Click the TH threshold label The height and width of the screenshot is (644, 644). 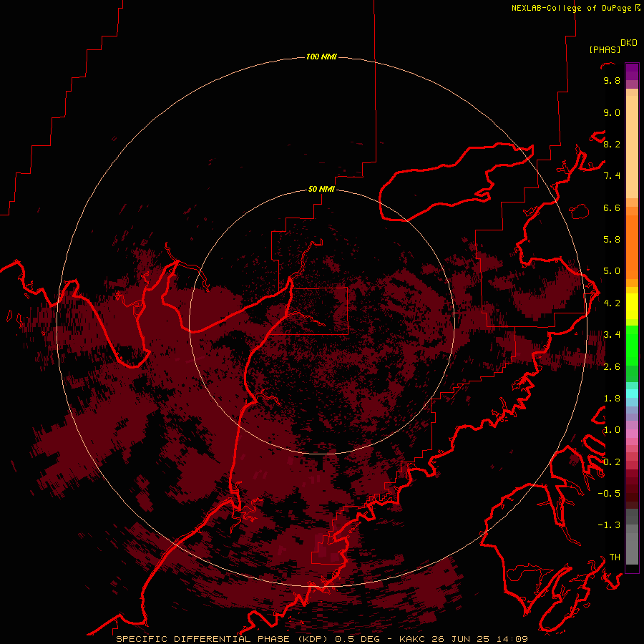point(615,557)
